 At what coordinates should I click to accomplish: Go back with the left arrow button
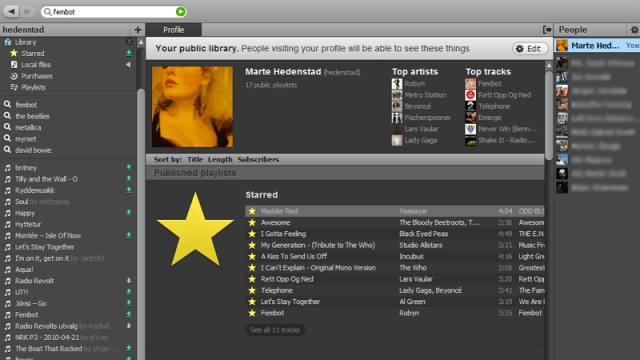pyautogui.click(x=11, y=11)
